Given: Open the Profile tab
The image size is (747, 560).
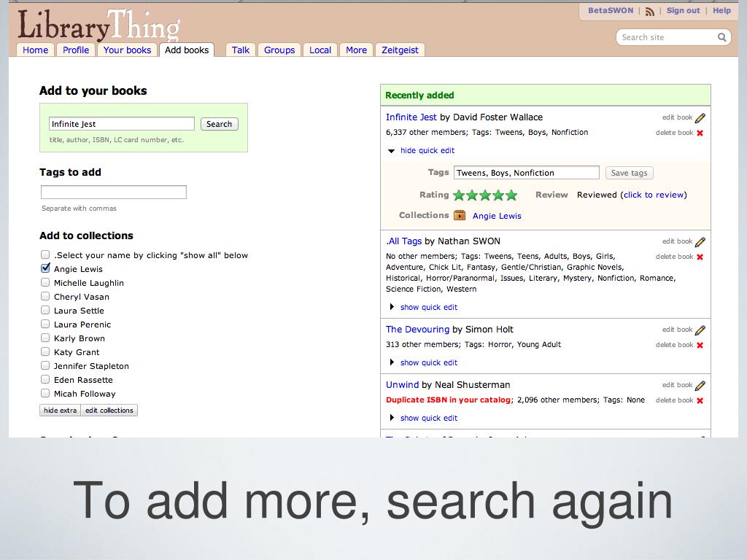Looking at the screenshot, I should (x=76, y=50).
